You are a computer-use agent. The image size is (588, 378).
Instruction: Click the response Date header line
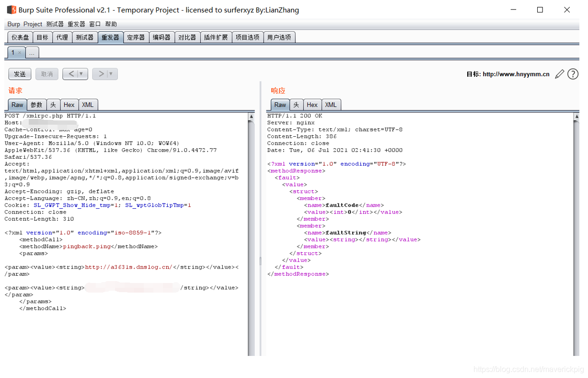tap(335, 150)
